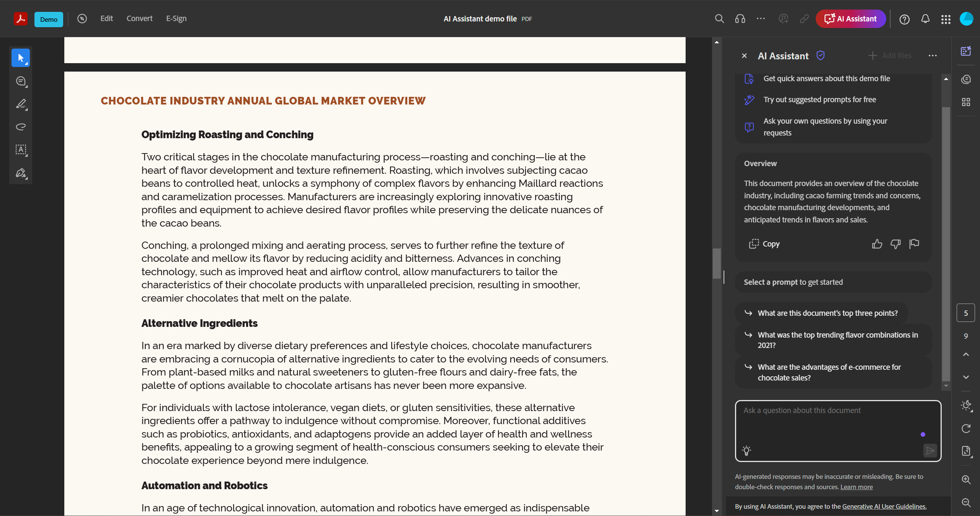
Task: Choose the freehand draw loop tool
Action: (21, 127)
